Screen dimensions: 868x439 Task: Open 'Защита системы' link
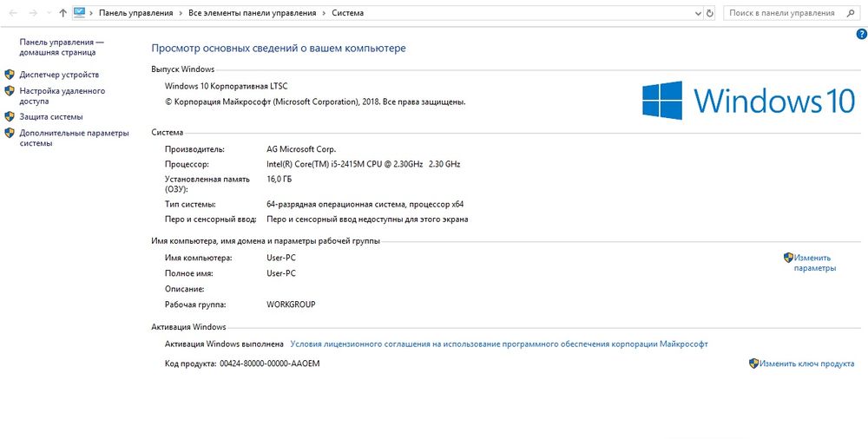pyautogui.click(x=51, y=117)
